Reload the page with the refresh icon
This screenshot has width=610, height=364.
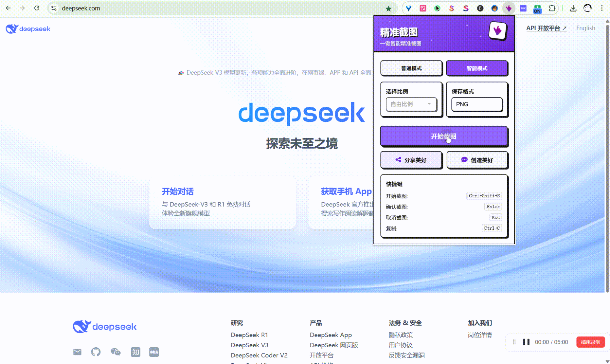pos(37,8)
